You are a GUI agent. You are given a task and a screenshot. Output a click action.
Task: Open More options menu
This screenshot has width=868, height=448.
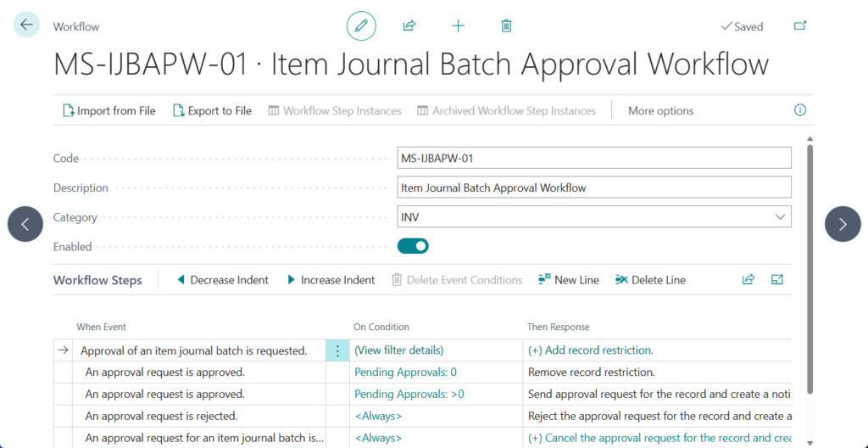pyautogui.click(x=660, y=110)
